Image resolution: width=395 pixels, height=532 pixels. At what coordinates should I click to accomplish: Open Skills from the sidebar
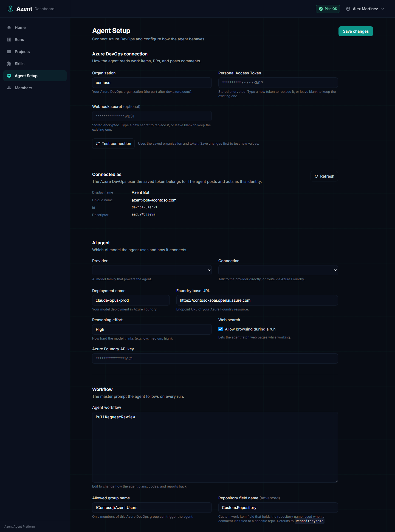tap(35, 64)
